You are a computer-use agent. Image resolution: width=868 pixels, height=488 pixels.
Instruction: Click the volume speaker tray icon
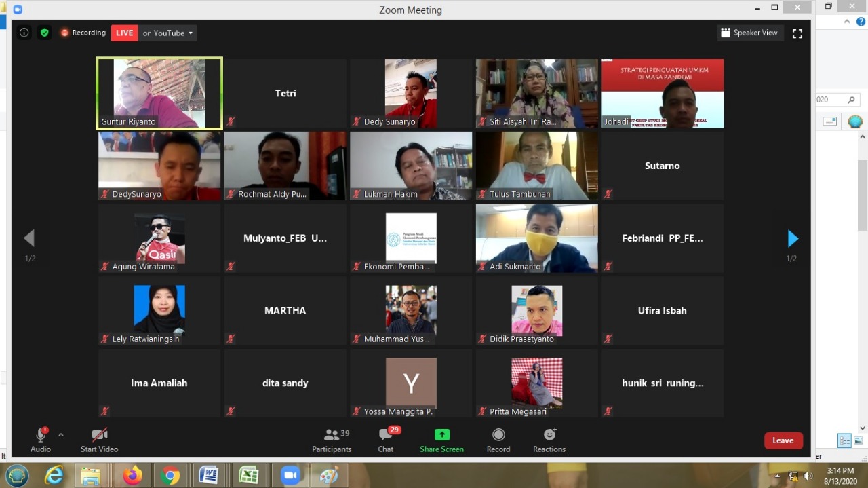pos(808,476)
